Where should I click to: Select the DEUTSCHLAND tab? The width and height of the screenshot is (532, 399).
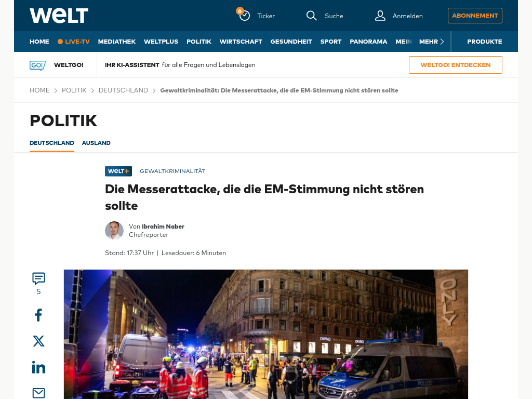pyautogui.click(x=52, y=143)
